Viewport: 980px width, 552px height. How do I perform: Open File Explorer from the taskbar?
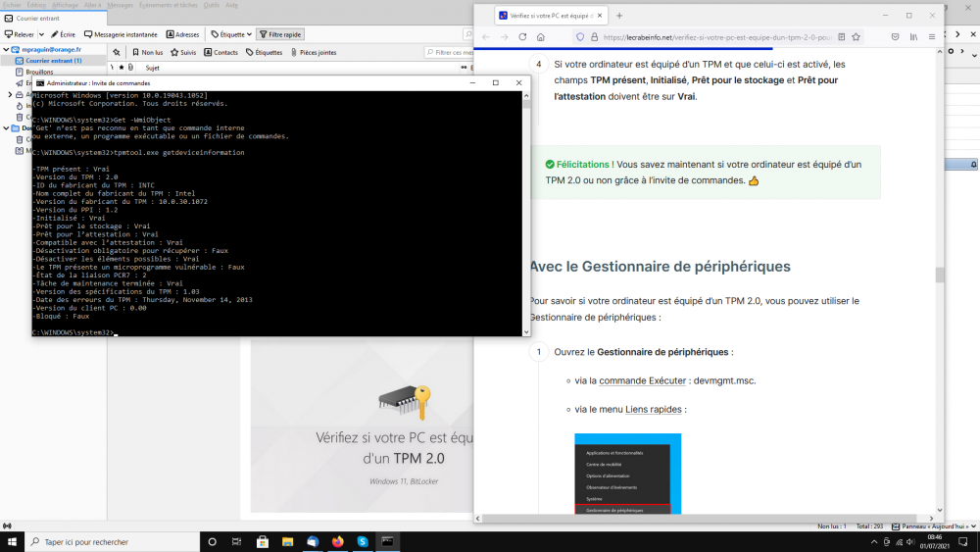click(287, 541)
